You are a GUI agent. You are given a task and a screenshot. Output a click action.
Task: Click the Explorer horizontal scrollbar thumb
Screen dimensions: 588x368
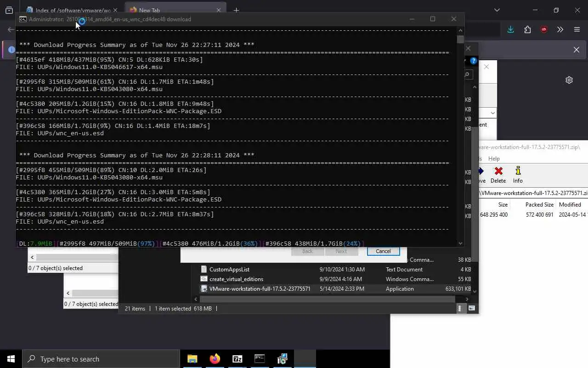pos(328,299)
